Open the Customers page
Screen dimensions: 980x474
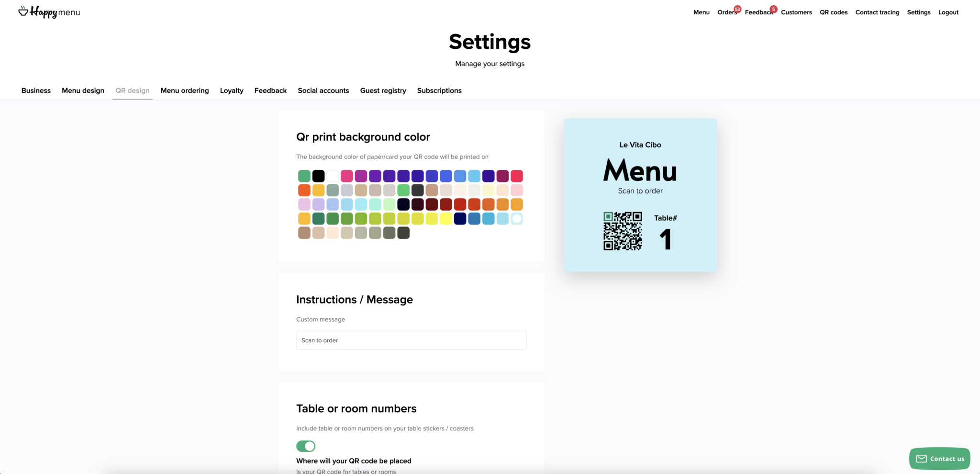(x=796, y=12)
